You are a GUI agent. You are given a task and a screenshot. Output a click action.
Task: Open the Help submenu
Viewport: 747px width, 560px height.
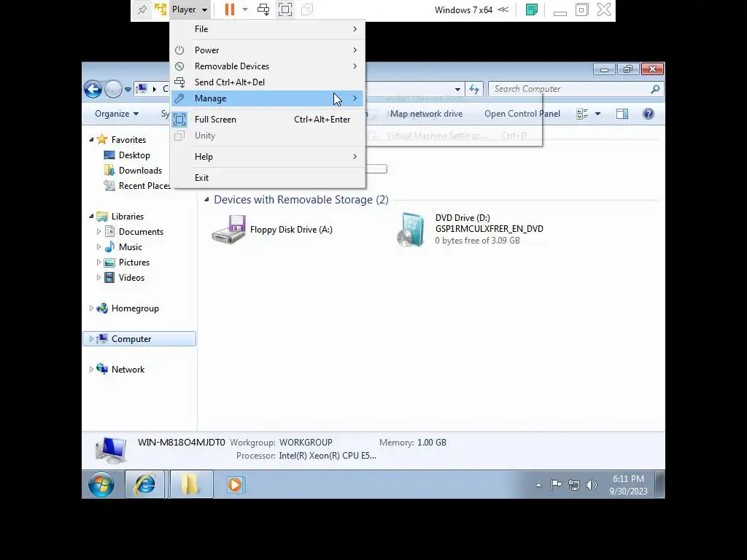pyautogui.click(x=268, y=157)
